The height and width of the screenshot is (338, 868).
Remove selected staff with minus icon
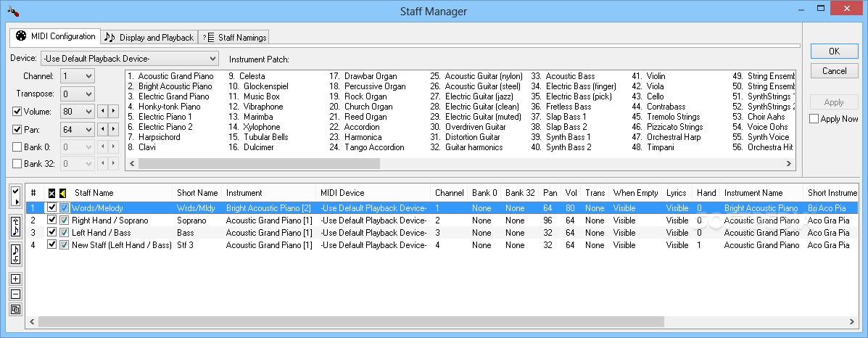pos(15,294)
